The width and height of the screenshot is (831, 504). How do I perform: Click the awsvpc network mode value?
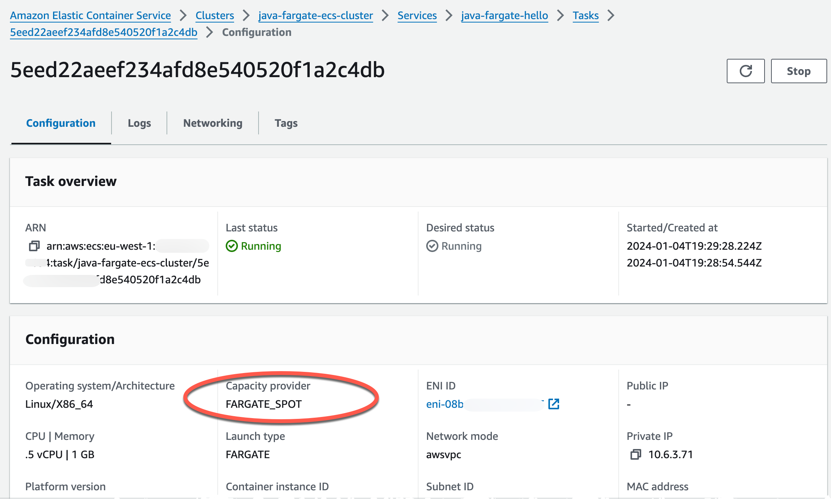coord(443,454)
